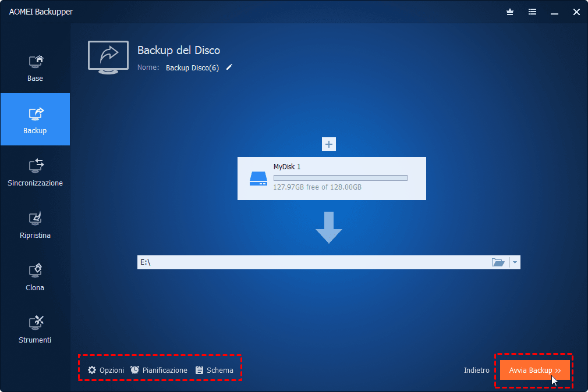Viewport: 588px width, 392px height.
Task: Open Schema backup scheme settings
Action: click(x=214, y=370)
